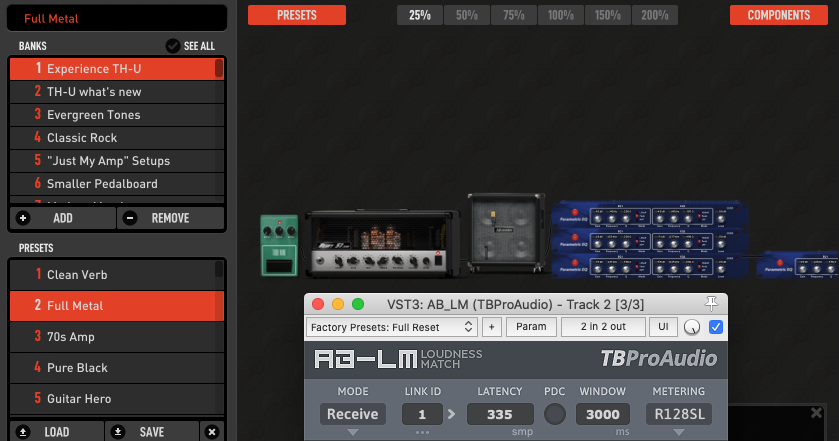Expand the arrow below the Receive mode
Viewport: 839px width, 441px height.
(353, 432)
